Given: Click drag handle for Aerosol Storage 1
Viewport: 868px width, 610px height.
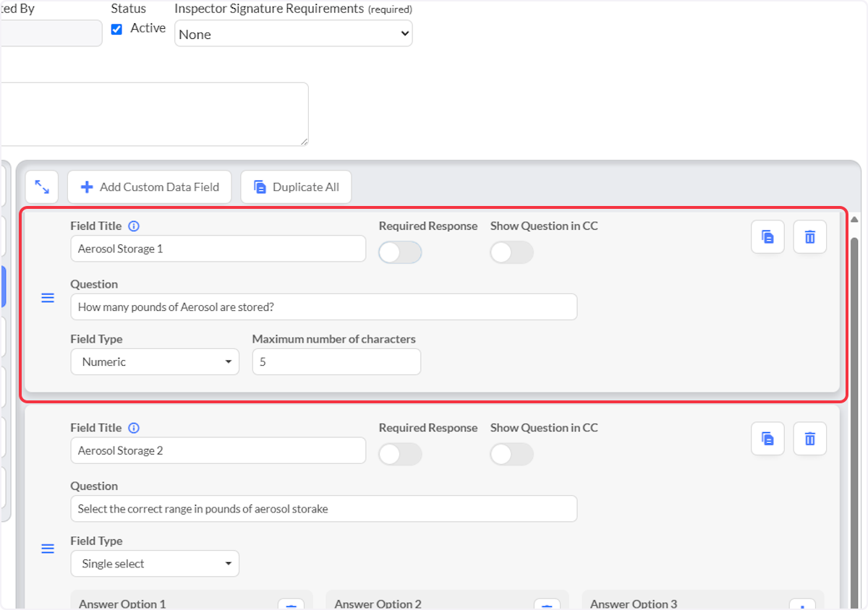Looking at the screenshot, I should coord(48,298).
